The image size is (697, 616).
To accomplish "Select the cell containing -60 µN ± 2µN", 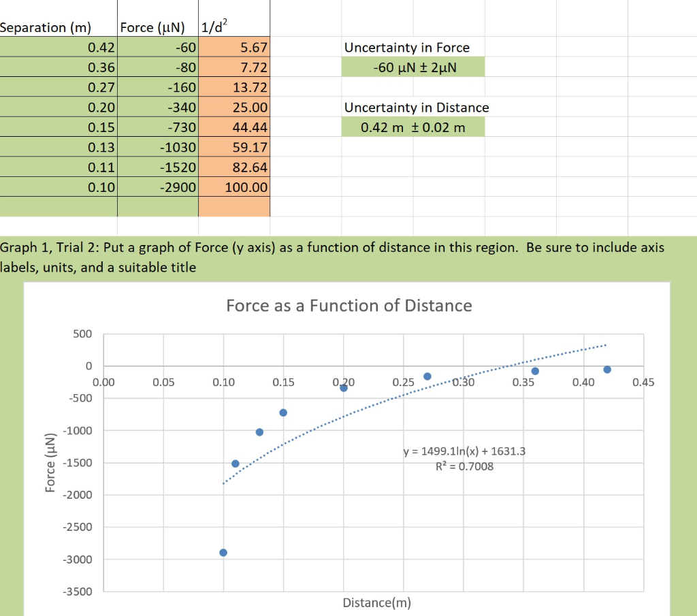I will click(x=413, y=67).
